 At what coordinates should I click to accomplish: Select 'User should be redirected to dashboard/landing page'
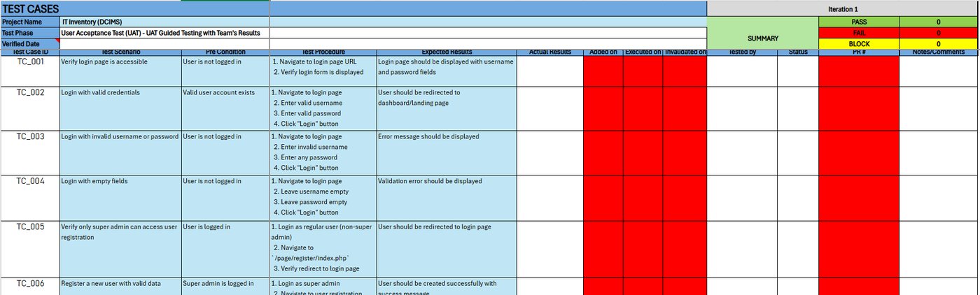click(447, 108)
